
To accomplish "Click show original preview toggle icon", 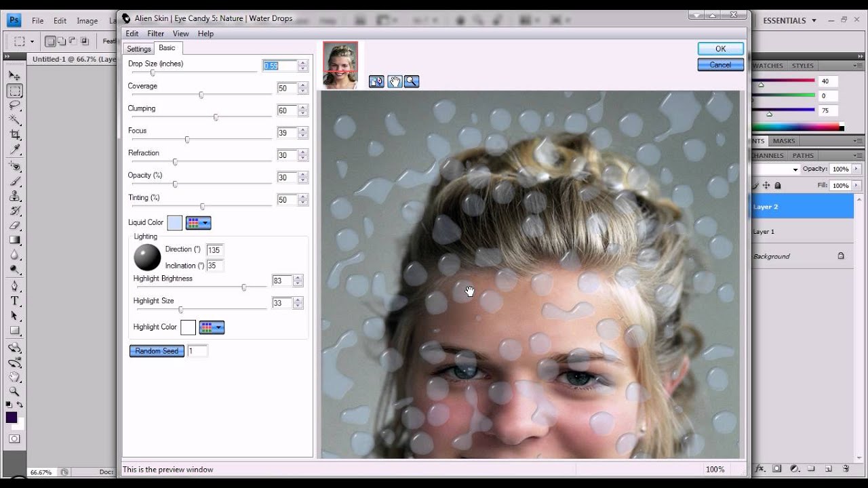I will 376,81.
